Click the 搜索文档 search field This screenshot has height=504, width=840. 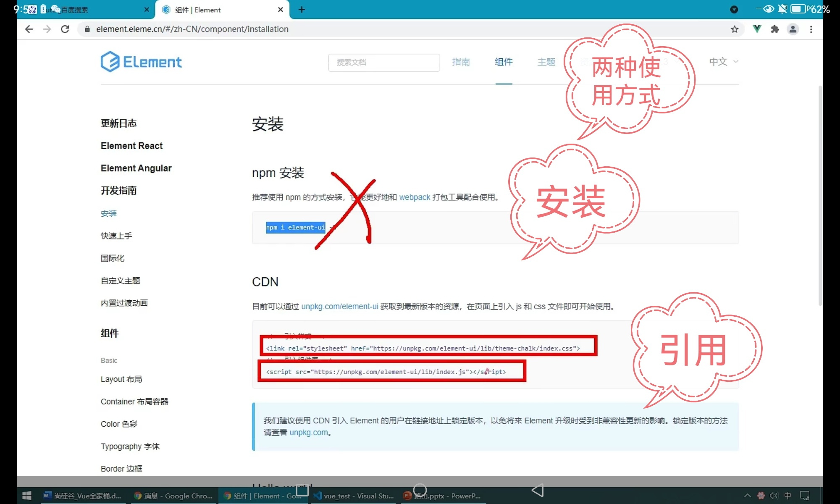coord(384,62)
